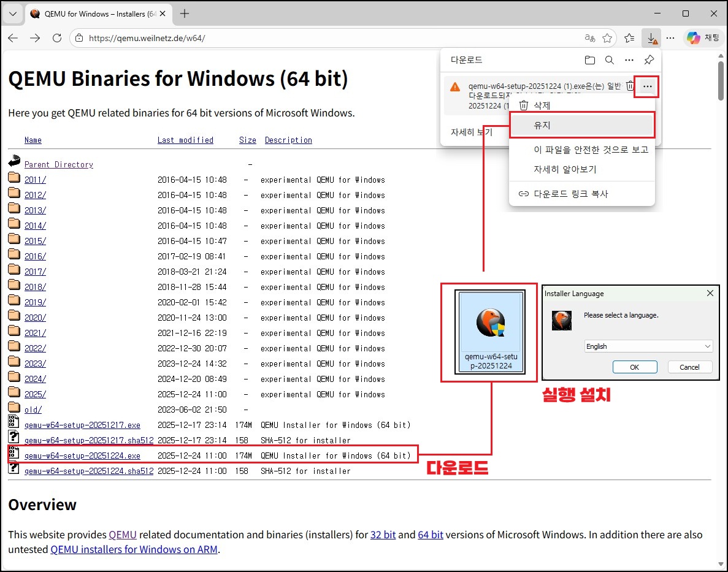Click the 자세히 보기 link in downloads
Viewport: 728px width, 572px height.
pyautogui.click(x=471, y=132)
